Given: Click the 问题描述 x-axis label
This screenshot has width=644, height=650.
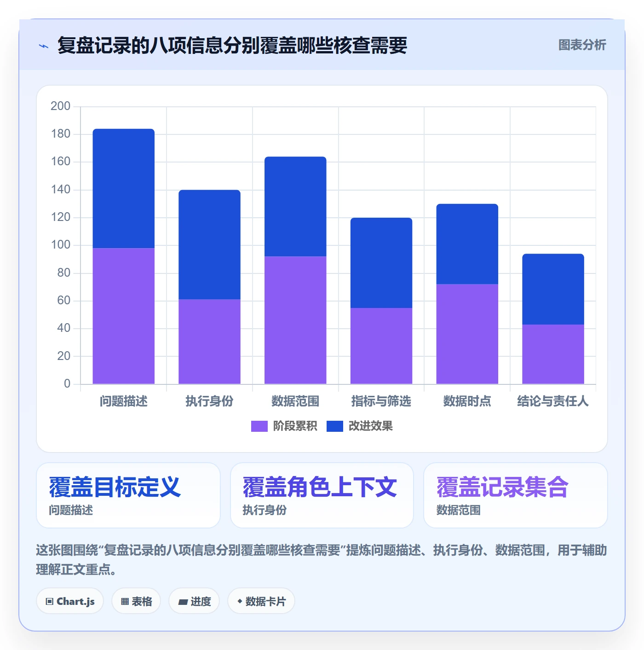Looking at the screenshot, I should pyautogui.click(x=124, y=401).
